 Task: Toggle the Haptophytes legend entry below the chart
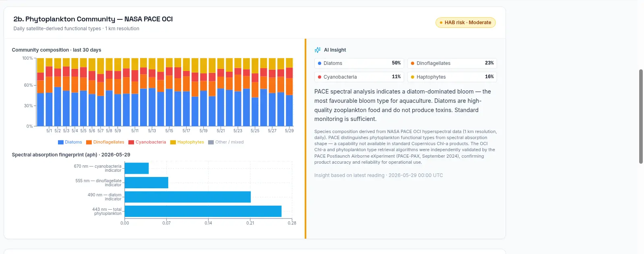point(187,142)
